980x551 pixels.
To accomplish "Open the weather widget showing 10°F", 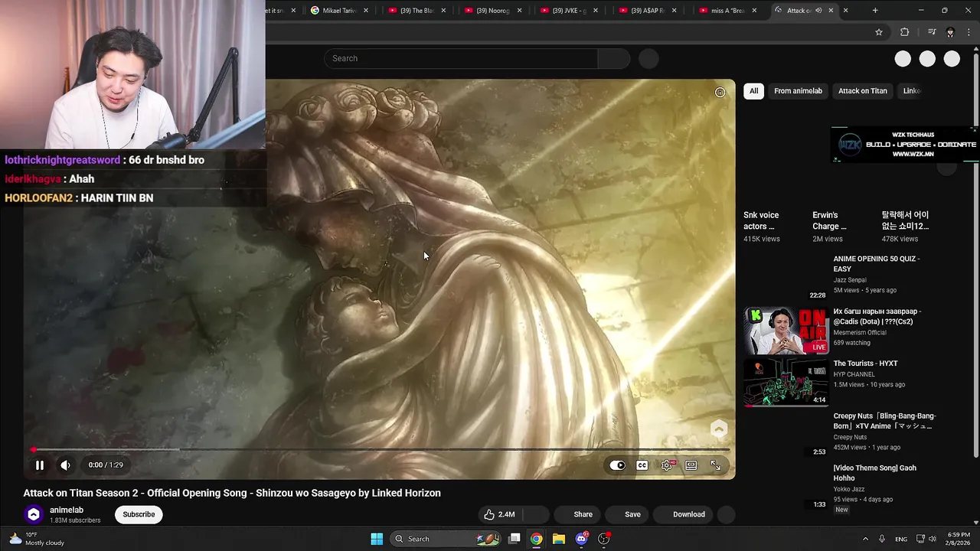I will click(x=36, y=539).
